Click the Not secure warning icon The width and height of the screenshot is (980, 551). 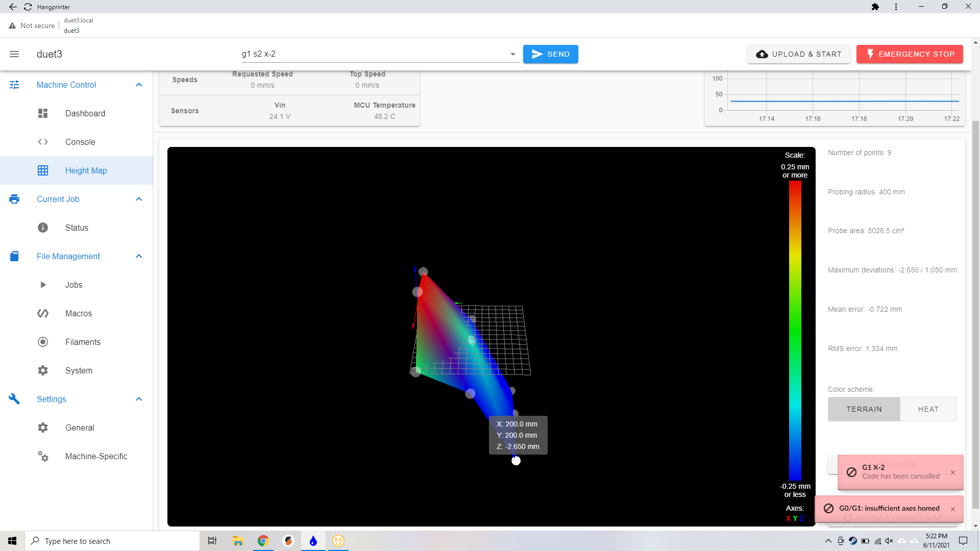click(x=12, y=26)
